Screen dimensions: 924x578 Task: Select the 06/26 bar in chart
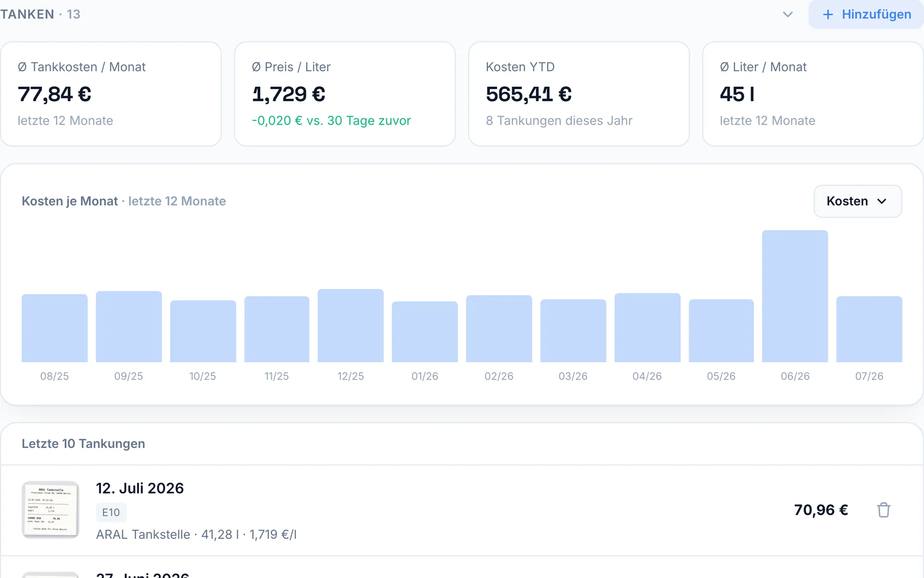tap(795, 296)
